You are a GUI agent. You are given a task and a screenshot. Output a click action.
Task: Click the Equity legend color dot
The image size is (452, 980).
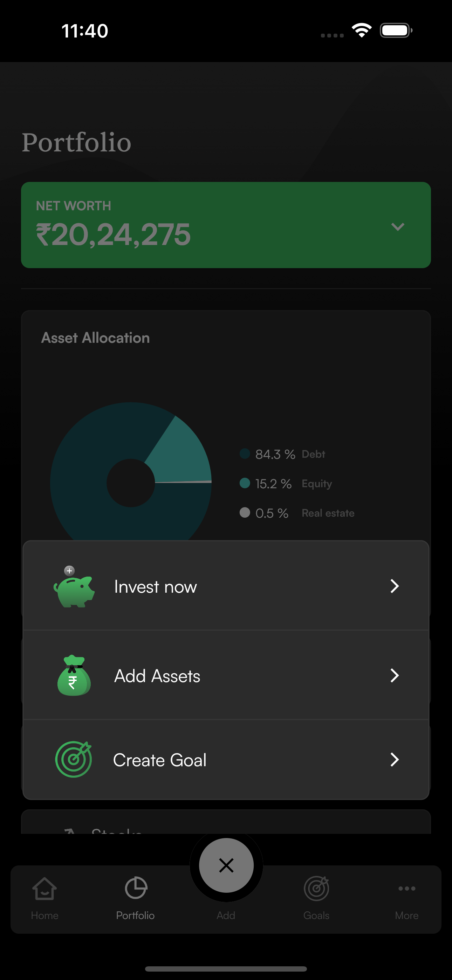pyautogui.click(x=245, y=483)
